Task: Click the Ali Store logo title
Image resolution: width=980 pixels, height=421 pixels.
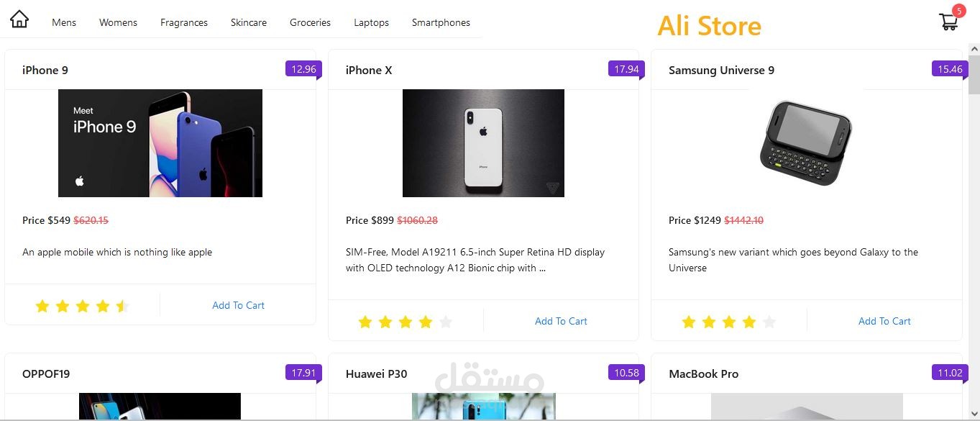Action: pos(709,26)
